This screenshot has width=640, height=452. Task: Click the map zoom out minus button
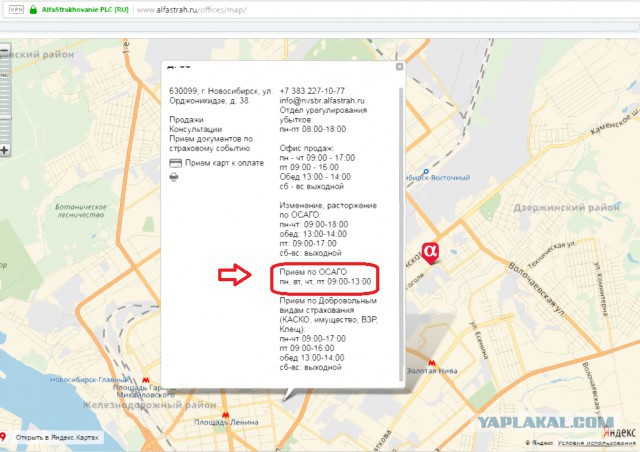[4, 50]
